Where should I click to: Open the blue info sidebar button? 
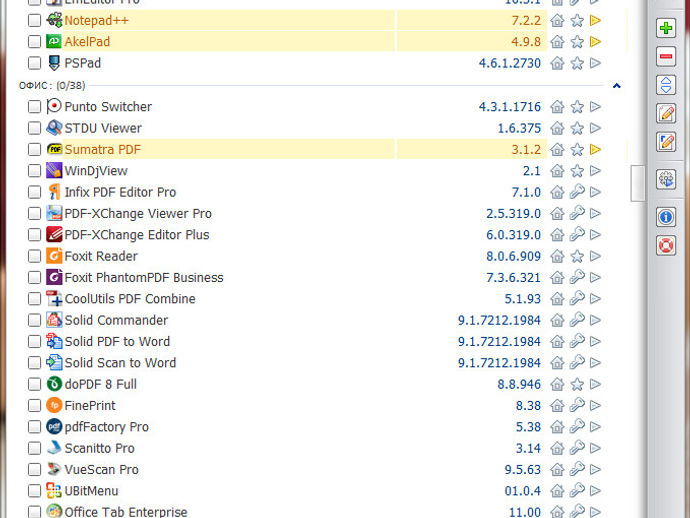[x=666, y=217]
